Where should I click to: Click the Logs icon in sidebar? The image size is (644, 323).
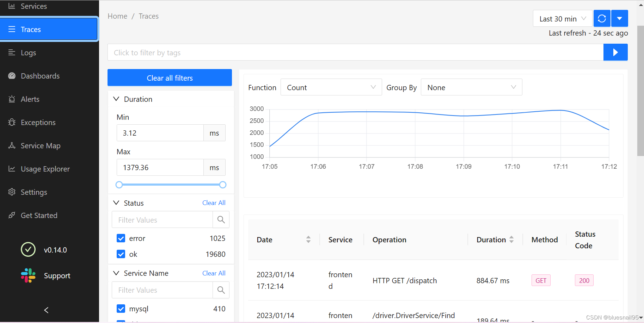pos(12,52)
